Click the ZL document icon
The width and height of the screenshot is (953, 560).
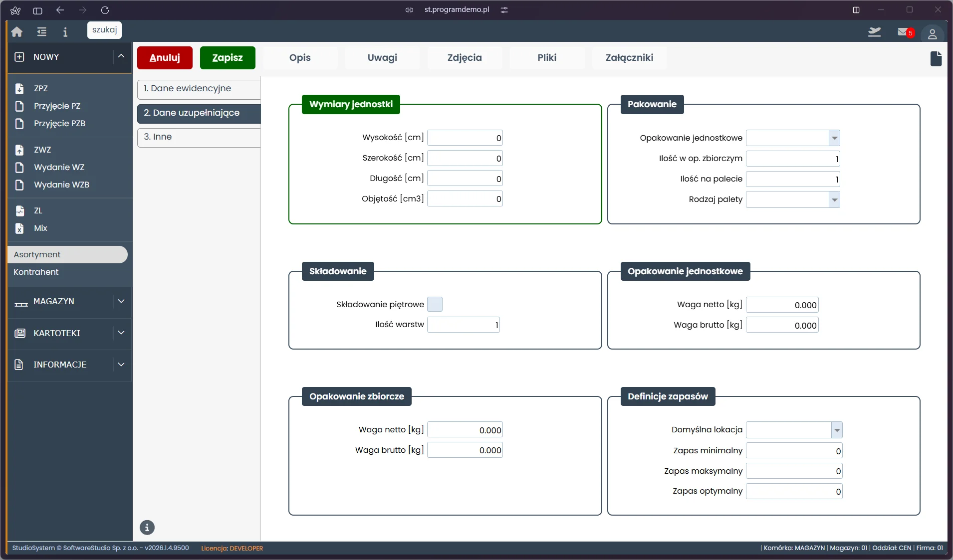click(19, 210)
